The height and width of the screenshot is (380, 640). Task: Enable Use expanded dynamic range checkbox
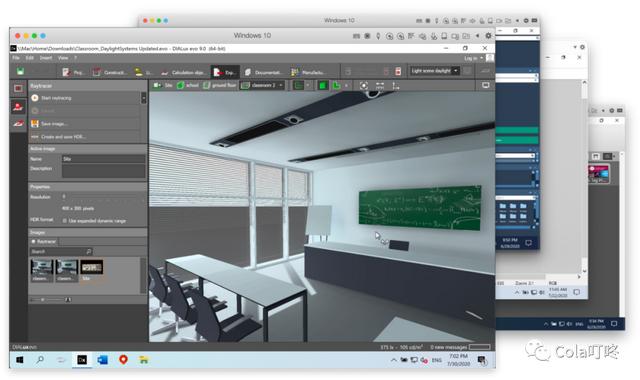point(64,221)
